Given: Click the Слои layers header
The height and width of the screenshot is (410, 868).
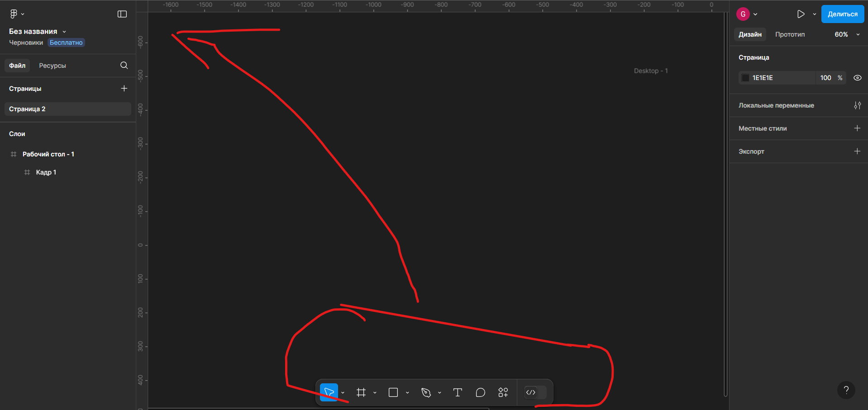Looking at the screenshot, I should coord(17,134).
